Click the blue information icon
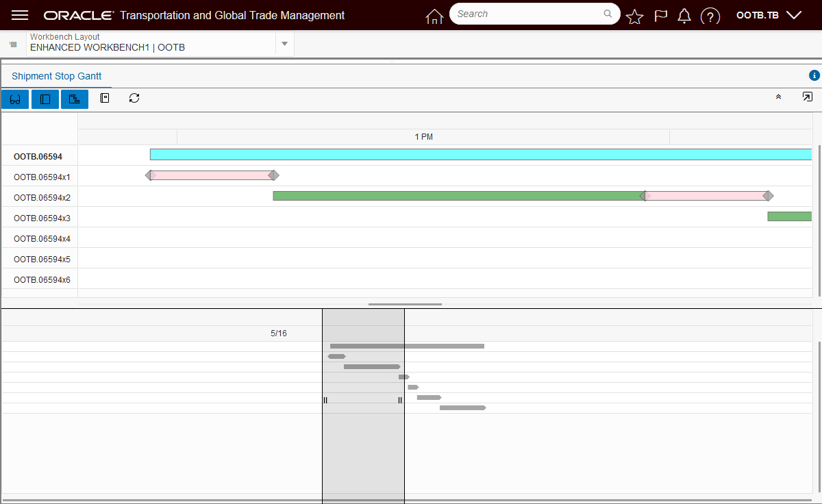Screen dimensions: 822x504 pyautogui.click(x=814, y=75)
